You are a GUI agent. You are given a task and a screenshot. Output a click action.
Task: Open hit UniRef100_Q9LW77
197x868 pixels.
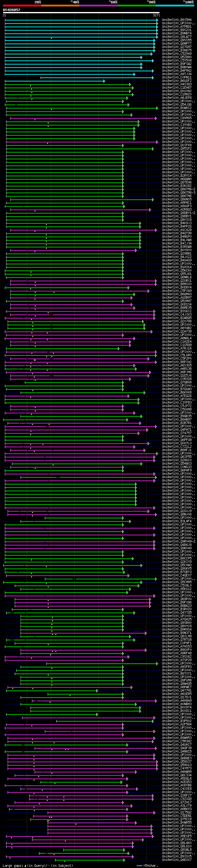[177, 37]
